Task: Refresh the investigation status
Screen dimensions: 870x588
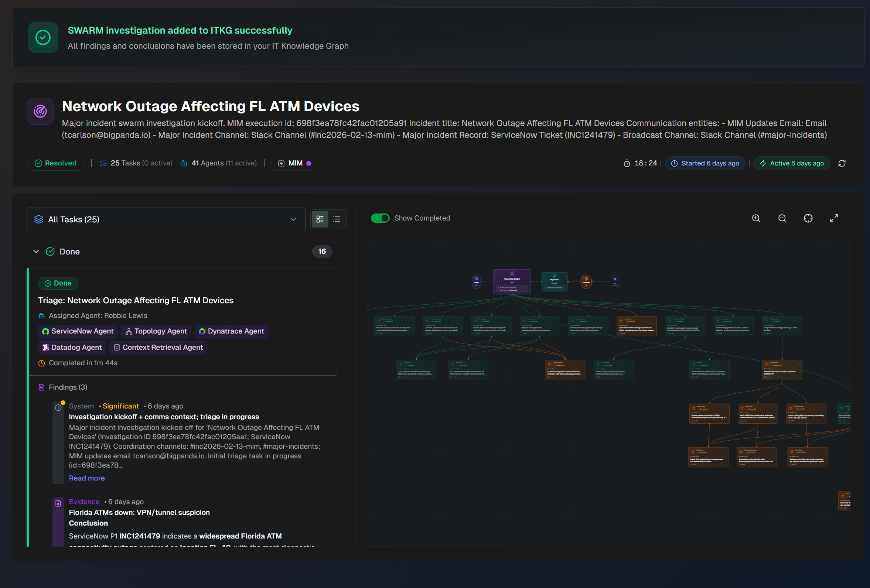Action: pyautogui.click(x=842, y=163)
